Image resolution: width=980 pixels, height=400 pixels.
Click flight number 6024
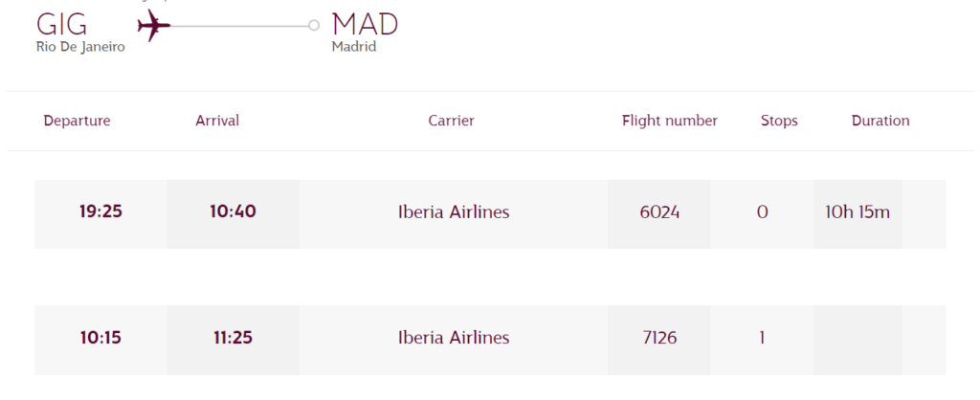click(x=659, y=211)
